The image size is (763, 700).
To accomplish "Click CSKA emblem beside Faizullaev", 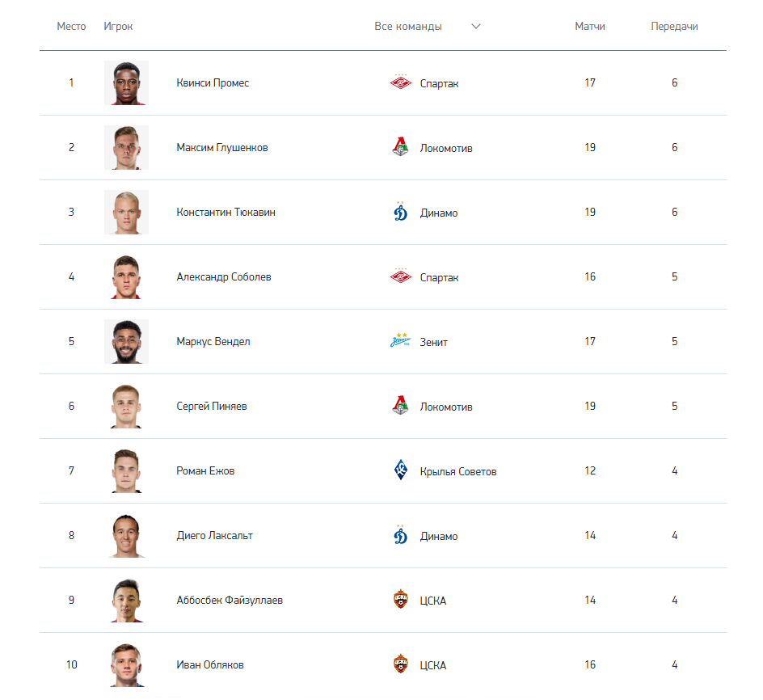I will pyautogui.click(x=400, y=600).
